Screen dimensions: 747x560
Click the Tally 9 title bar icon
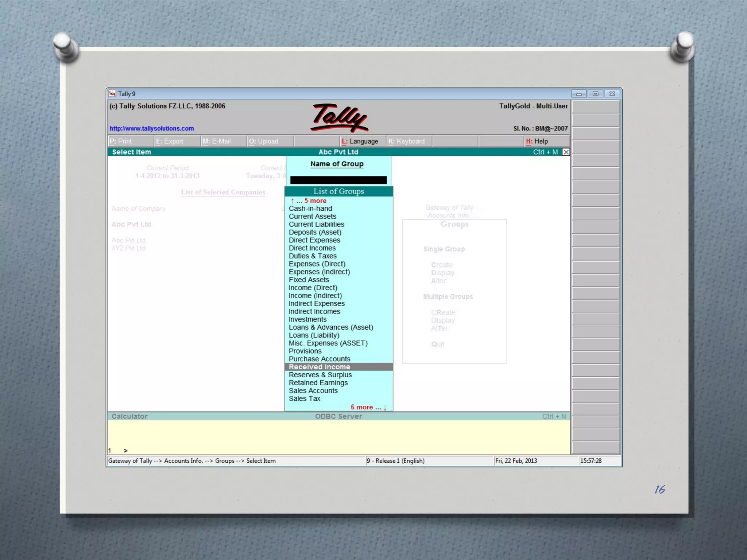(x=112, y=94)
